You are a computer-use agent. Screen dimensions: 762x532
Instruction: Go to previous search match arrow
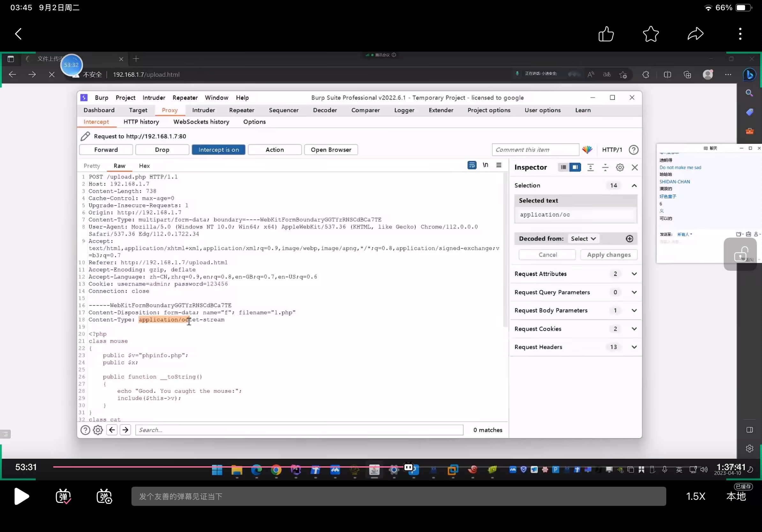coord(112,430)
